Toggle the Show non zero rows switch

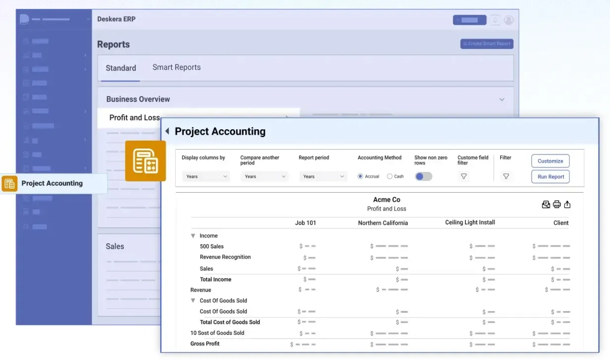423,176
